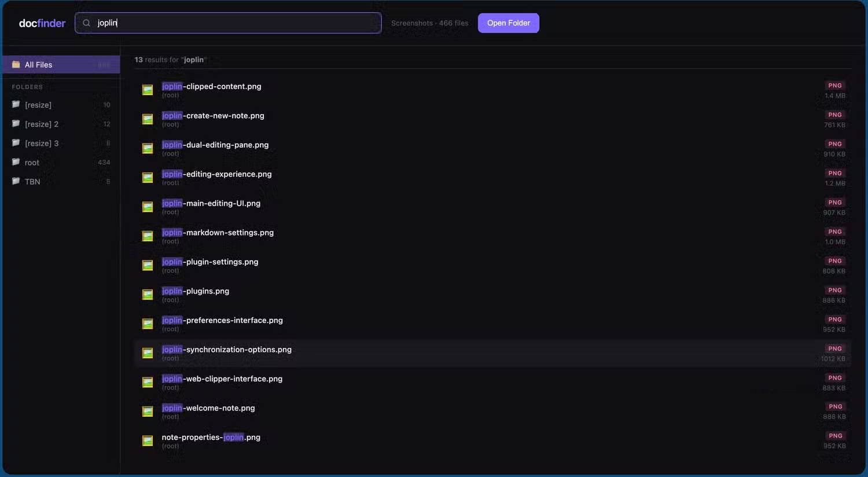Click PNG badge on joplin-clipped-content.png row

(835, 86)
